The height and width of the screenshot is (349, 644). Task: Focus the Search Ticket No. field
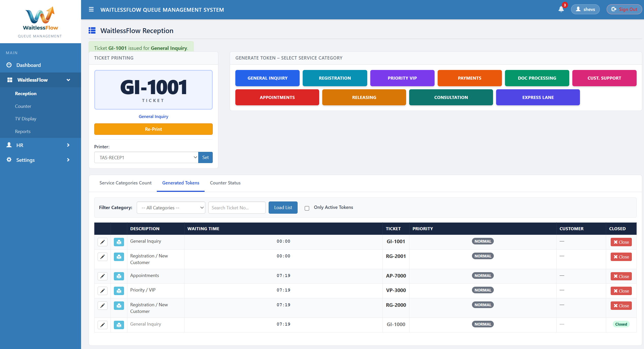(x=237, y=208)
